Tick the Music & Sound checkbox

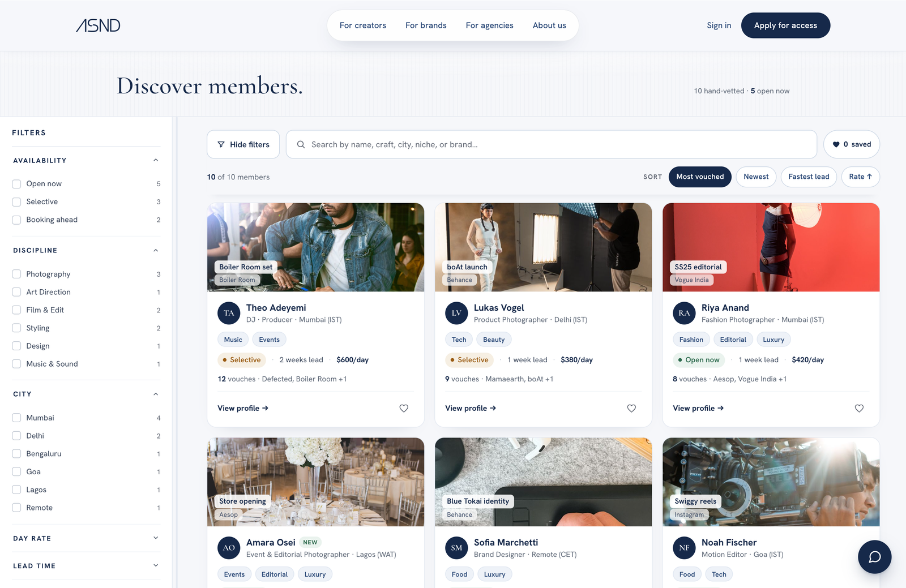click(16, 364)
